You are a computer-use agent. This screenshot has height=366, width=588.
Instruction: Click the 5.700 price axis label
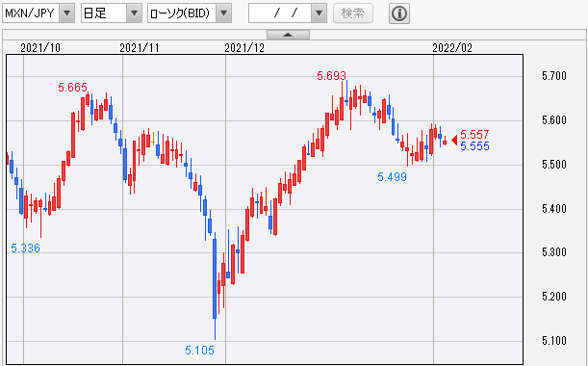[554, 76]
